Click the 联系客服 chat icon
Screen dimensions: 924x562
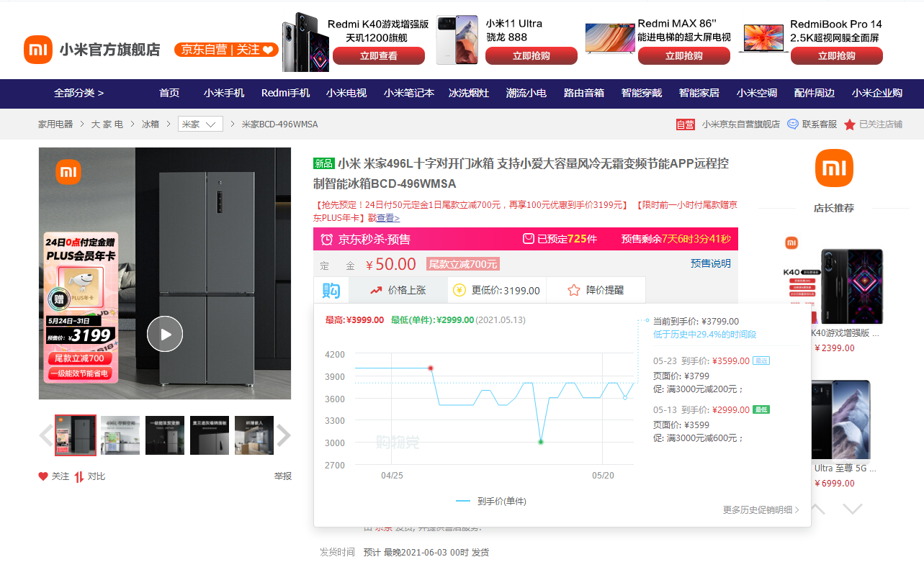tap(793, 124)
